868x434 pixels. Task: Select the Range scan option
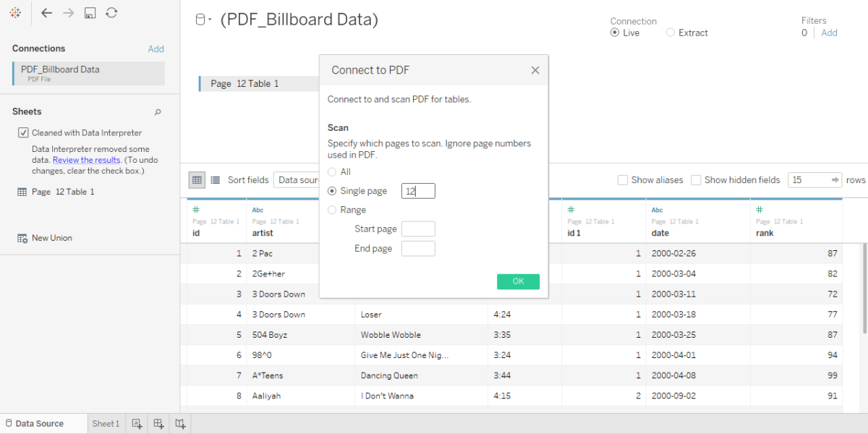(x=331, y=210)
